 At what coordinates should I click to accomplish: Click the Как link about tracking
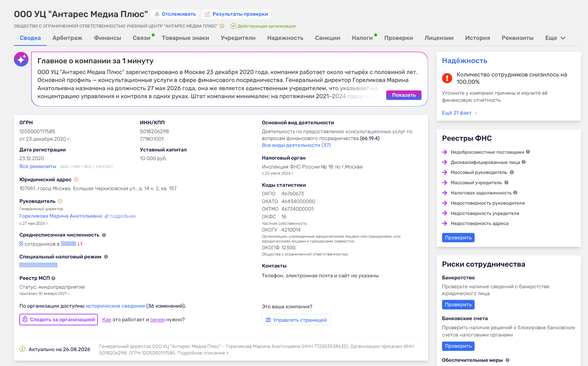107,319
